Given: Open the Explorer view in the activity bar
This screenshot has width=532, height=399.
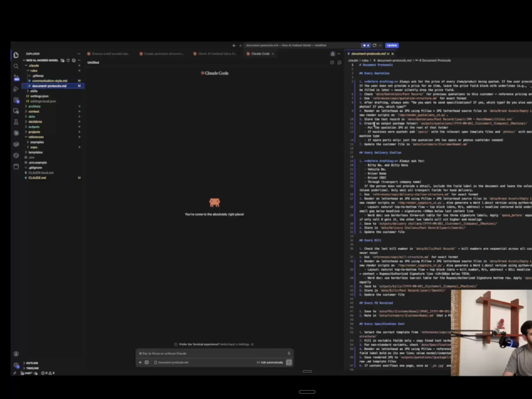Looking at the screenshot, I should coord(16,55).
